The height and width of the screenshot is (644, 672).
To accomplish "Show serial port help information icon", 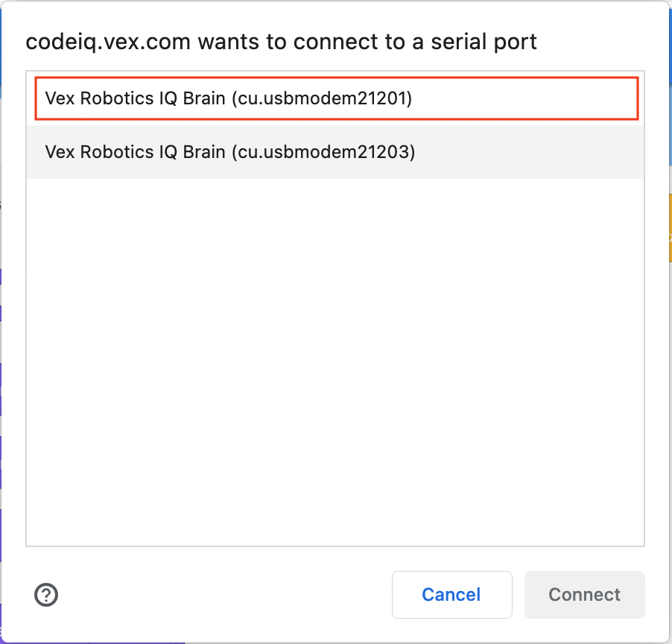I will point(46,594).
